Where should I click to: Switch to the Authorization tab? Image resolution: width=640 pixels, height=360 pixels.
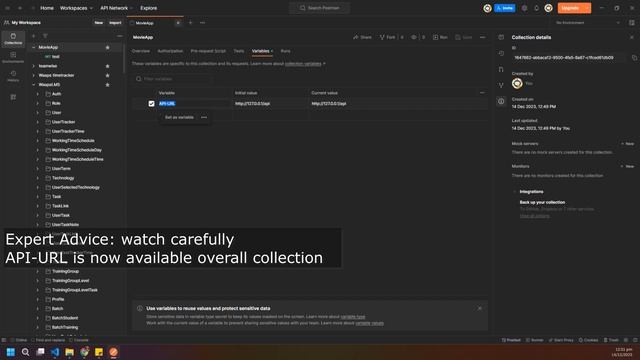(170, 51)
